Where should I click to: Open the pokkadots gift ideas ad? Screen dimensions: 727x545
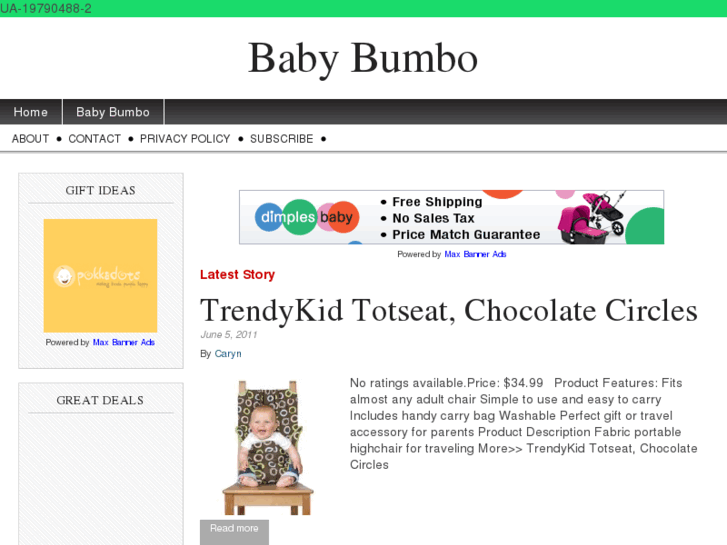pyautogui.click(x=101, y=276)
